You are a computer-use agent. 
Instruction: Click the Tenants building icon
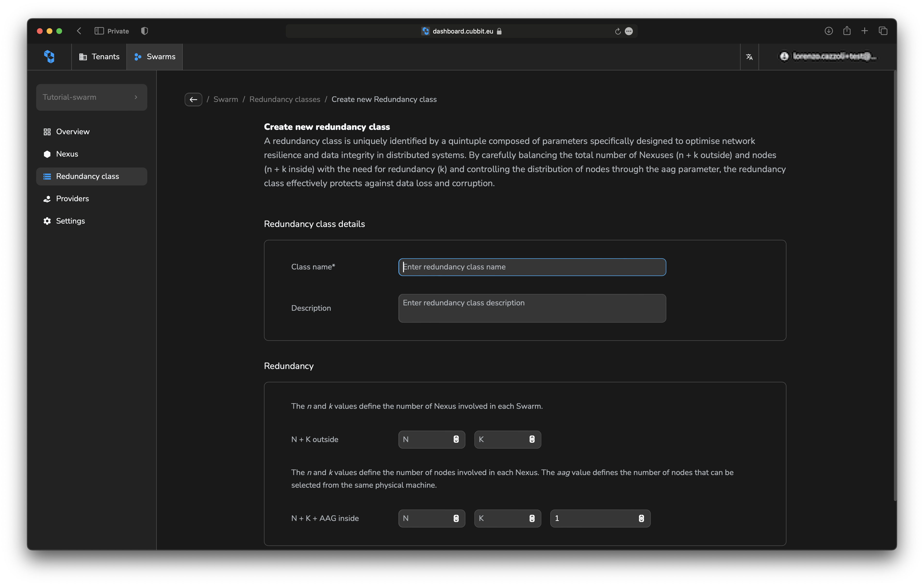tap(83, 57)
